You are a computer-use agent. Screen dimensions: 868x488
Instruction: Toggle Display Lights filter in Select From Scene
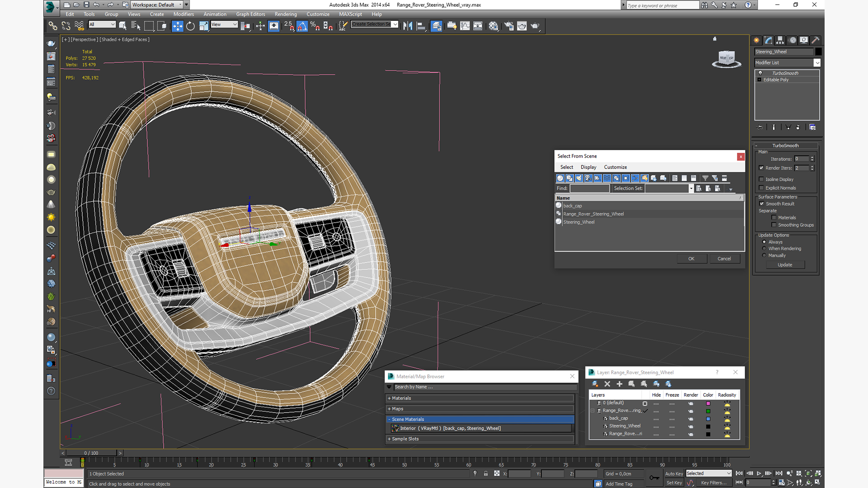click(x=579, y=178)
